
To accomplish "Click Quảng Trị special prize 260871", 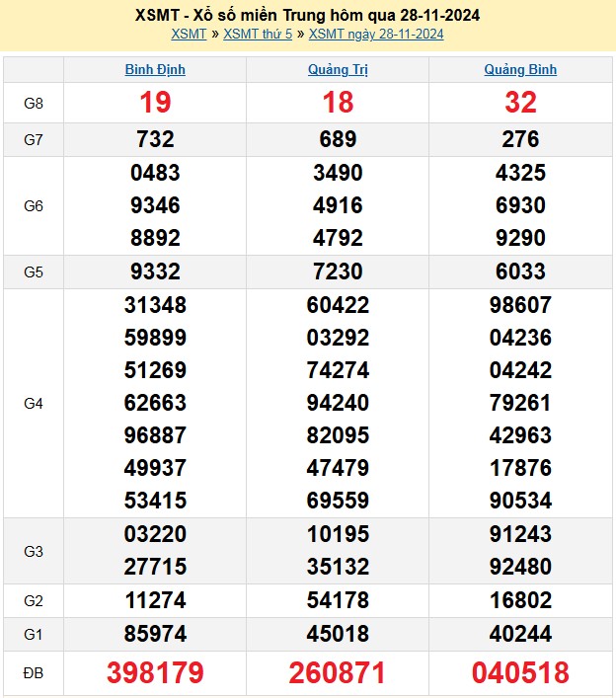I will pyautogui.click(x=338, y=673).
